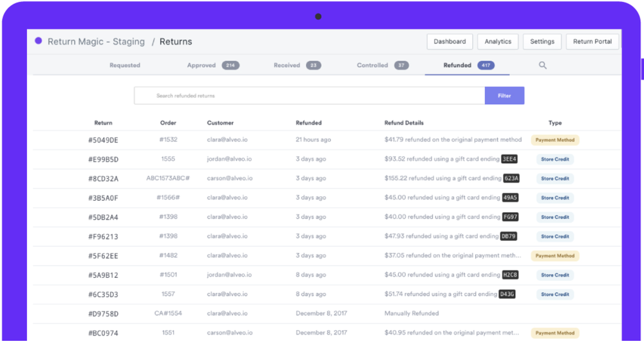Screen dimensions: 644x348
Task: Click gift card code D43G
Action: click(x=507, y=294)
